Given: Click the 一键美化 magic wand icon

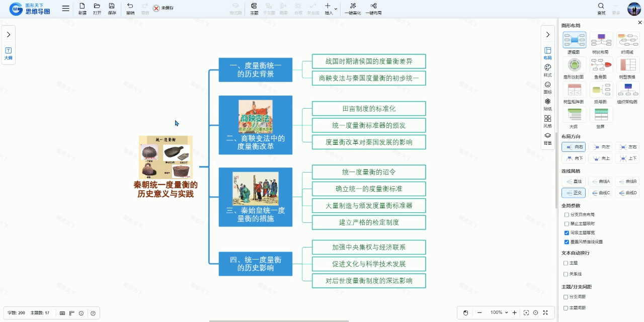Looking at the screenshot, I should point(353,7).
